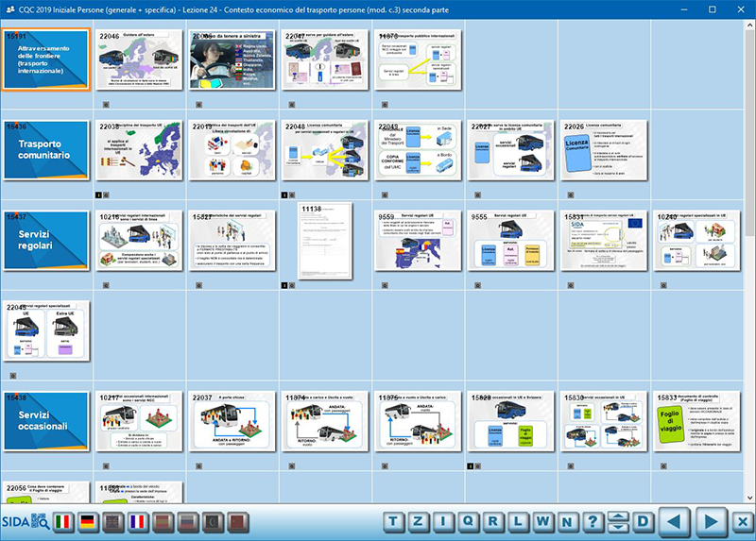The image size is (756, 541).
Task: Close slide overview with the toolbar X button
Action: click(742, 521)
